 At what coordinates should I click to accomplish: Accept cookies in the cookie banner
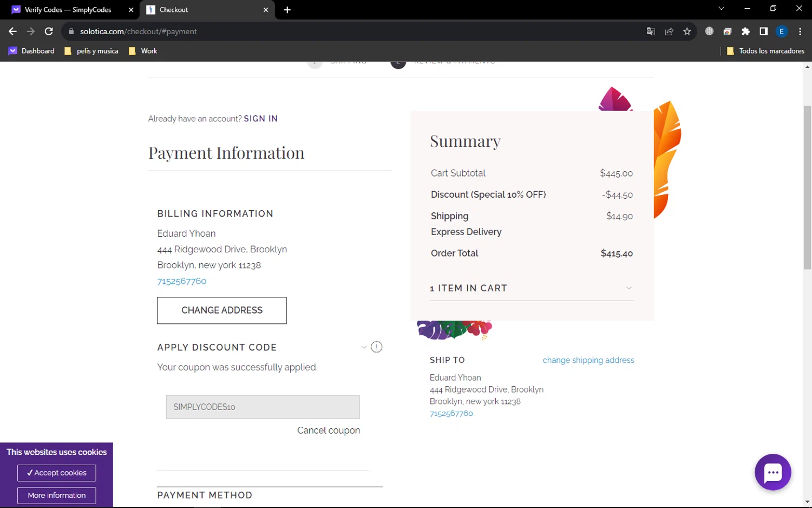click(x=57, y=473)
